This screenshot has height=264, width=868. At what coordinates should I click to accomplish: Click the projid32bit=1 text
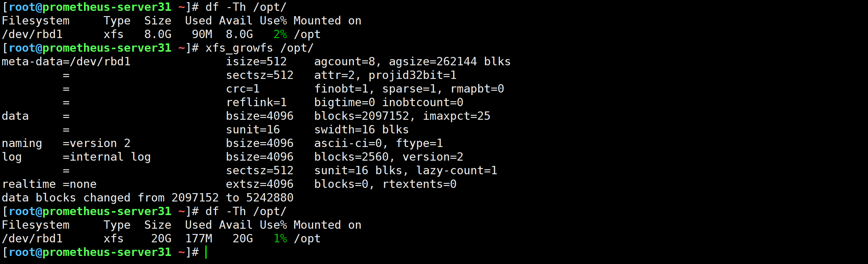point(412,75)
